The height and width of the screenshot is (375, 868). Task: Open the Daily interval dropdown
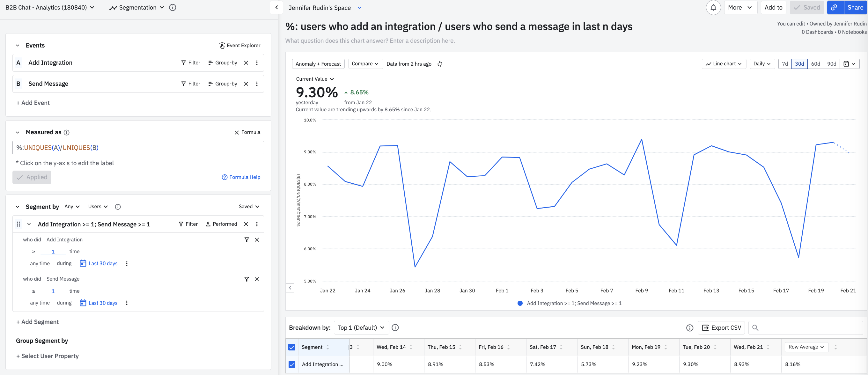click(x=761, y=64)
